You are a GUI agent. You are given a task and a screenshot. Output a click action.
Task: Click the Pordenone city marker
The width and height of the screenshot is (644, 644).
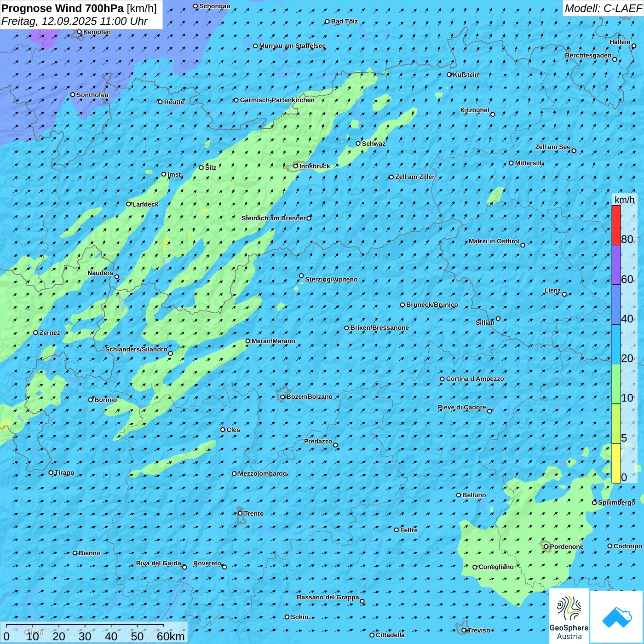pyautogui.click(x=546, y=547)
